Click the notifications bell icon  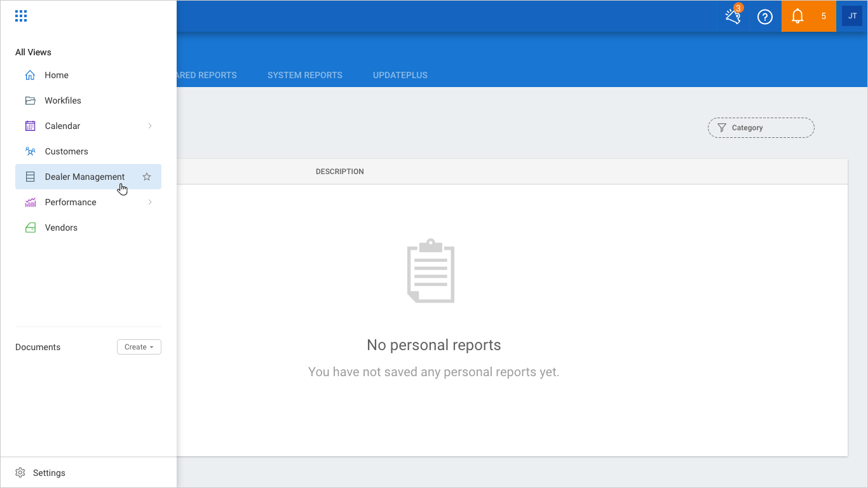[x=797, y=17]
